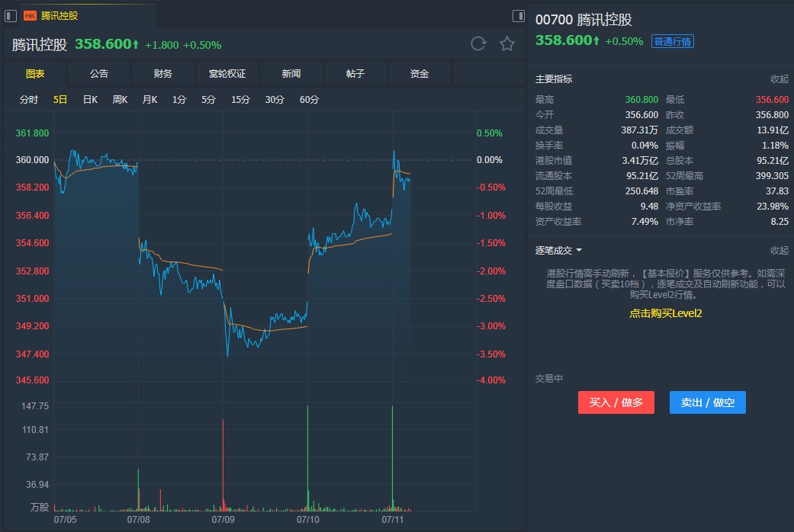Click the 最高 value 360.800
Viewport: 794px width, 532px height.
[641, 100]
